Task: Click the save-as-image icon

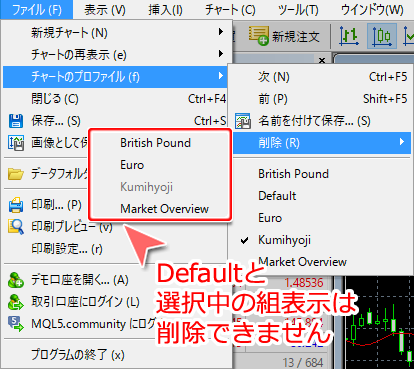Action: click(x=16, y=143)
